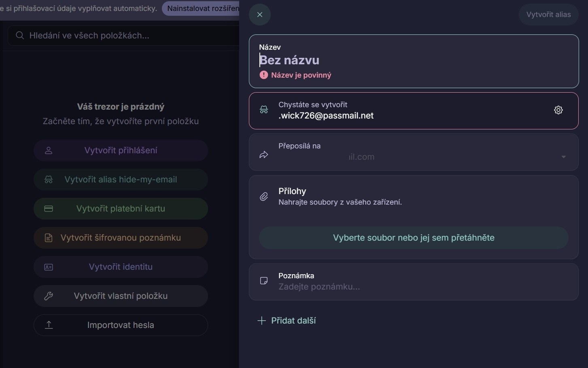The height and width of the screenshot is (368, 588).
Task: Click the upload icon on Importovat hesla
Action: 49,325
